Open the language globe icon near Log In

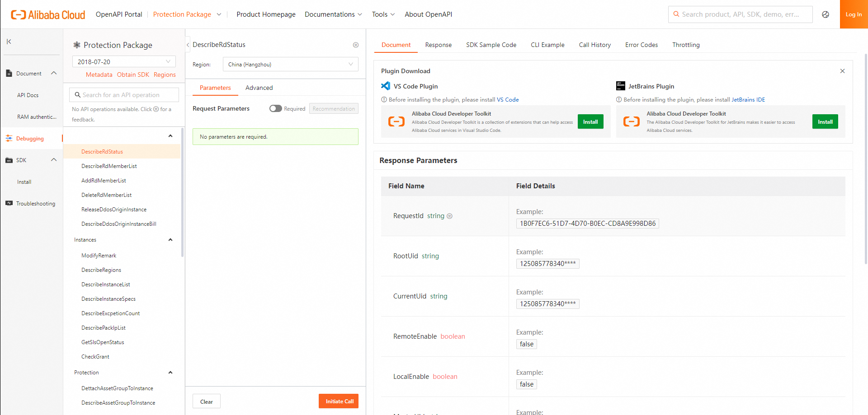pyautogui.click(x=826, y=14)
